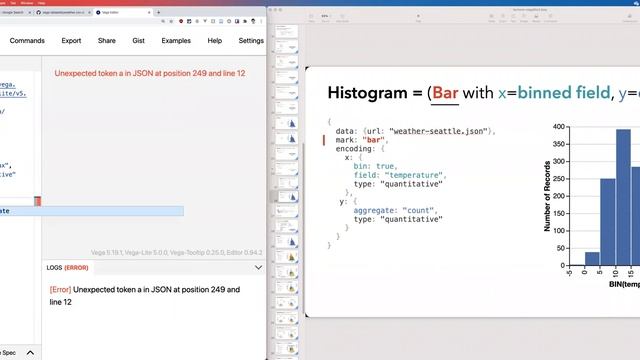Click the browser profile avatar icon
Viewport: 640px width, 360px height.
[x=253, y=21]
